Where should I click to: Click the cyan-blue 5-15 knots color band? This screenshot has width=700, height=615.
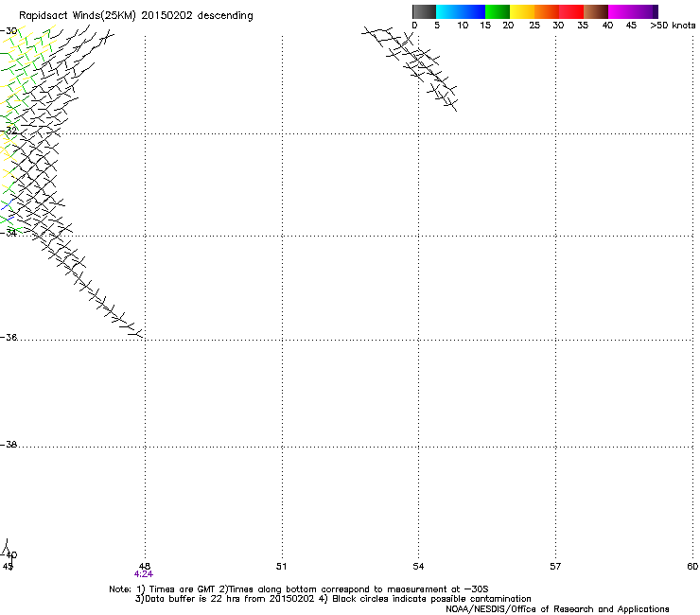click(x=461, y=11)
